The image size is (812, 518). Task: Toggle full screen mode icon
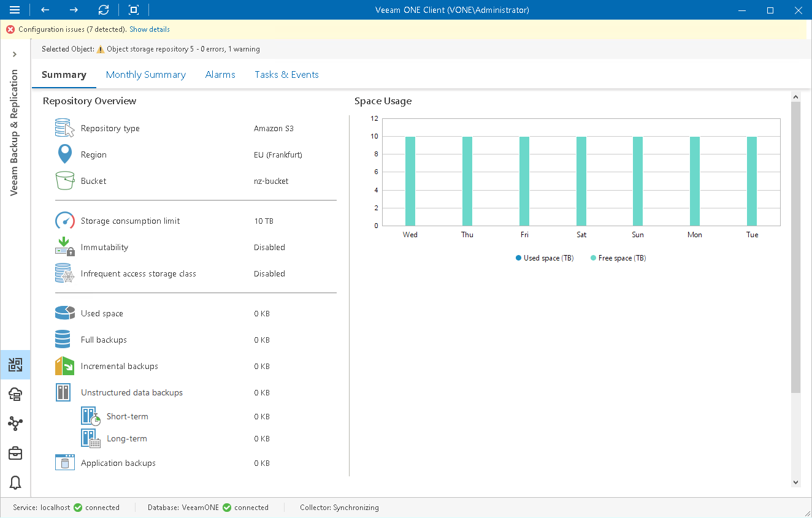point(132,10)
